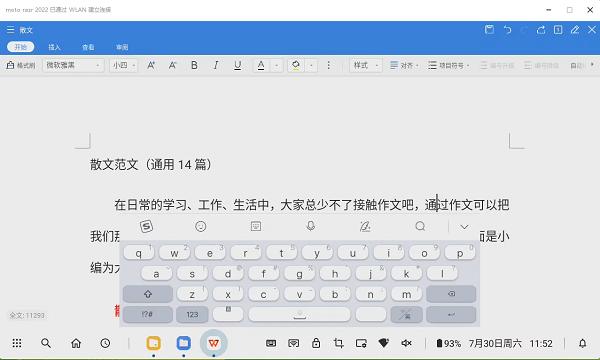Tap the m key

(406, 294)
